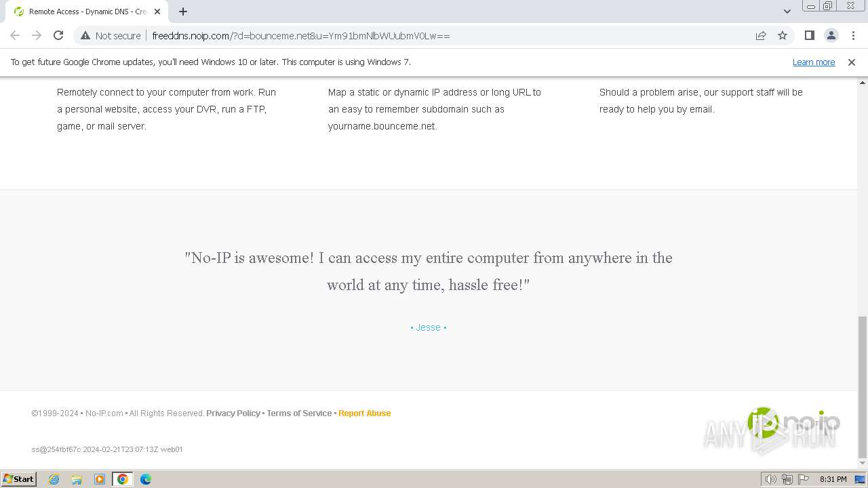Viewport: 868px width, 488px height.
Task: Click the Jesse testimonial author name
Action: coord(429,327)
